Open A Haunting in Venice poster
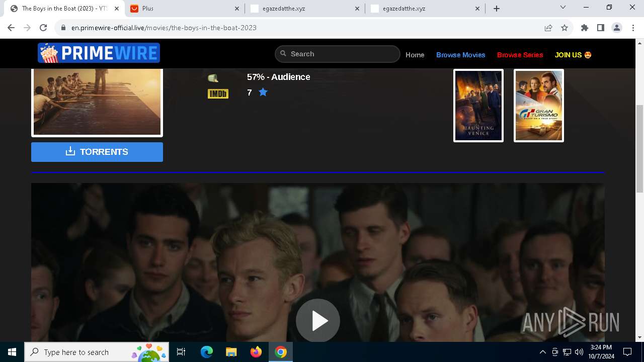 point(478,106)
